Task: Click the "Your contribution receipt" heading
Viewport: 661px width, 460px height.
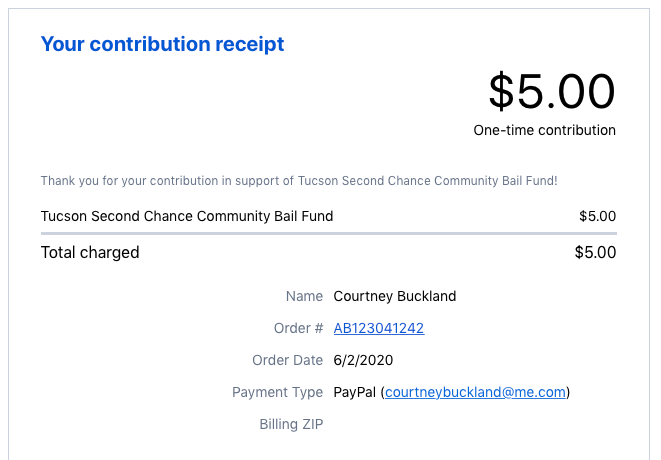Action: point(162,44)
